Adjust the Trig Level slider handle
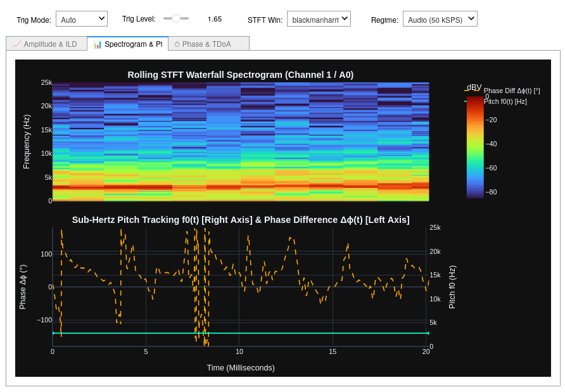This screenshot has width=565, height=392. click(x=176, y=18)
